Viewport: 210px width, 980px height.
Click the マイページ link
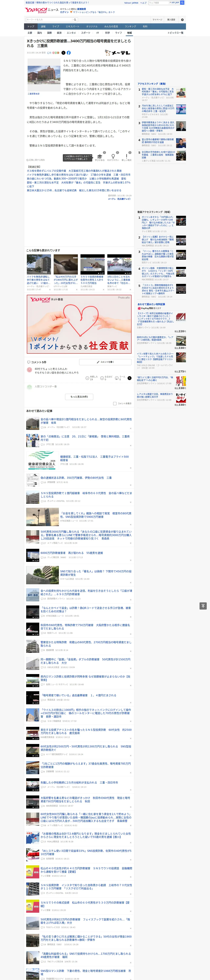(157, 20)
